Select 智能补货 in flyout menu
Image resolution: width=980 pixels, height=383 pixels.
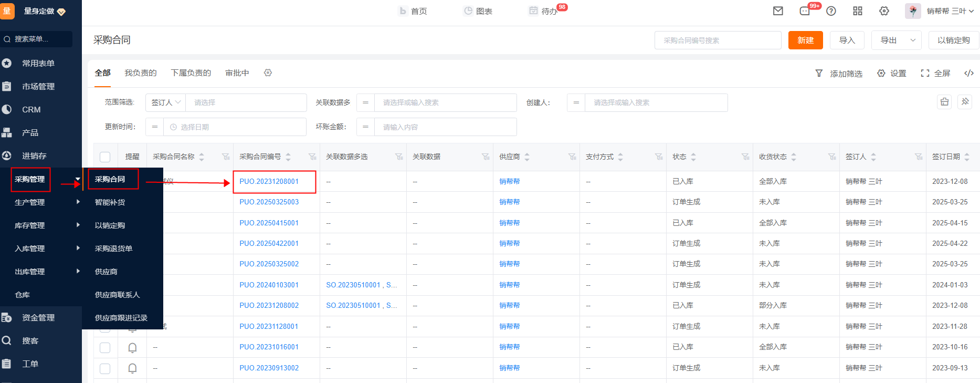click(x=110, y=202)
